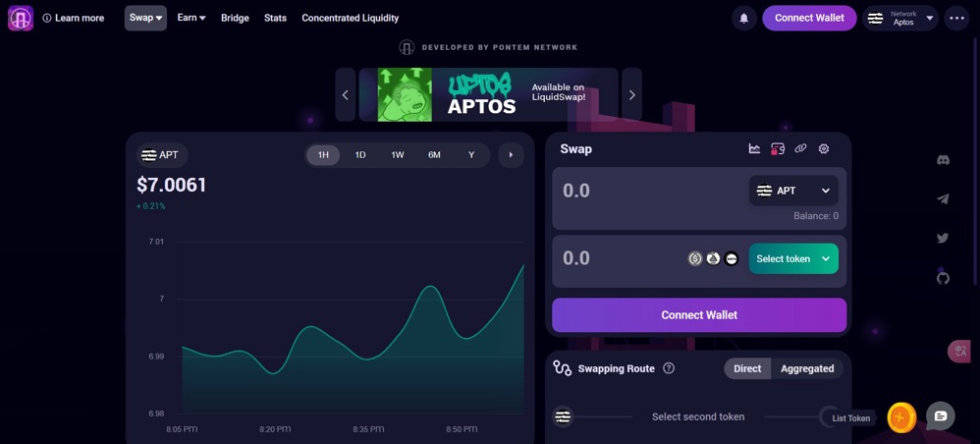This screenshot has height=444, width=980.
Task: Open the Bridge page
Action: 235,18
